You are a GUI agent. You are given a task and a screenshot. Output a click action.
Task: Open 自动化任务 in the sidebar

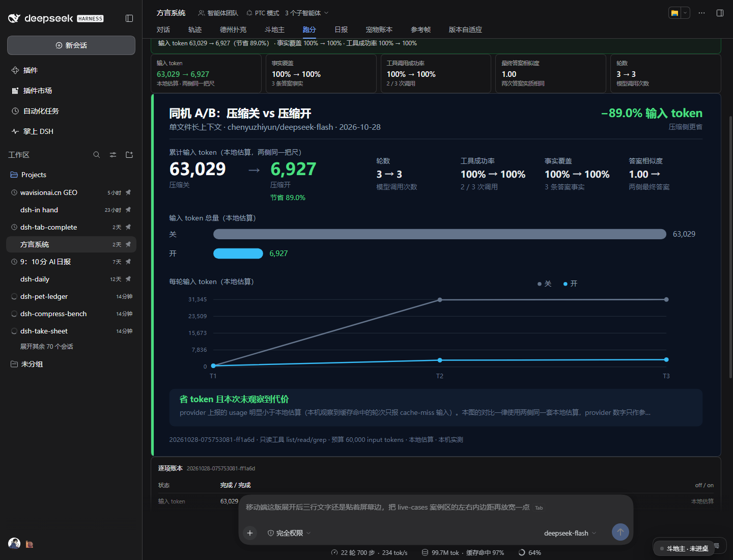[71, 111]
